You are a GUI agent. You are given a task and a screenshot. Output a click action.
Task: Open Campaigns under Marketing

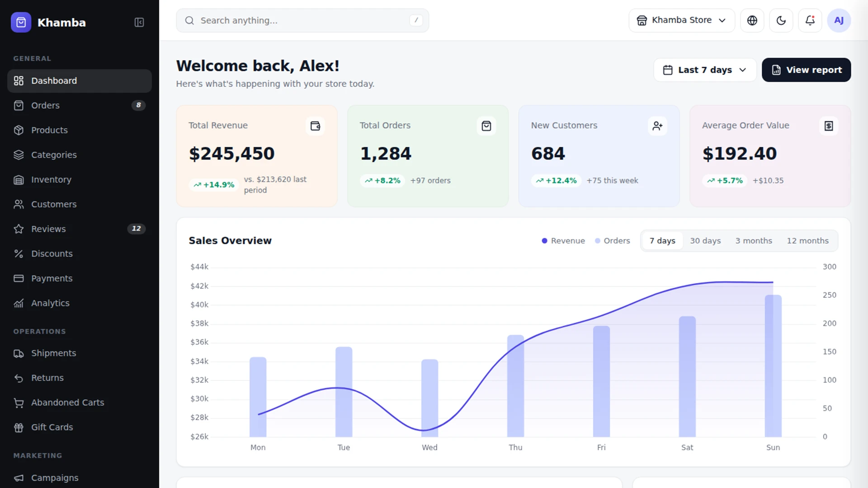point(80,478)
